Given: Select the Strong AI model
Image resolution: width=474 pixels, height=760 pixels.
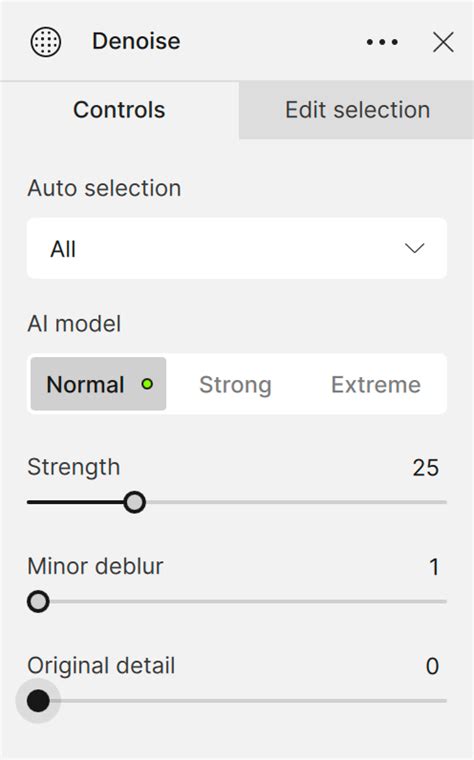Looking at the screenshot, I should [x=236, y=385].
